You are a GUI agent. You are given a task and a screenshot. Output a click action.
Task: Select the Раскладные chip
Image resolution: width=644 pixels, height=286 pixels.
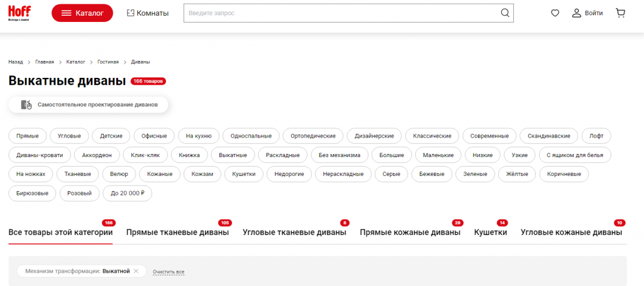coord(282,155)
